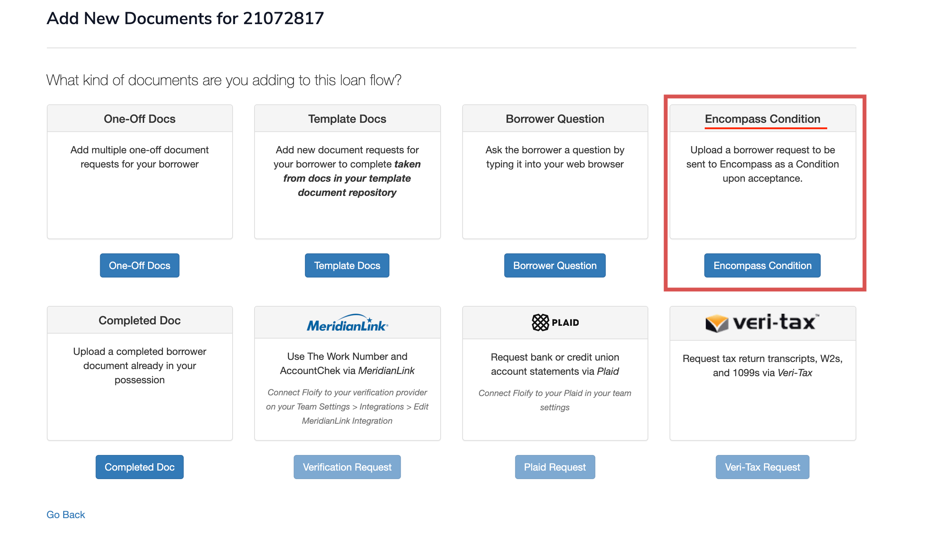Select the Plaid Request button

click(x=555, y=467)
